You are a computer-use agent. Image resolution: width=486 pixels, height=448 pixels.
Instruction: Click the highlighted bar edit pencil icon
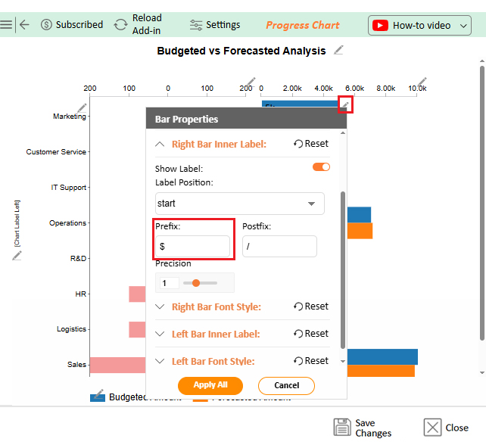pyautogui.click(x=345, y=104)
